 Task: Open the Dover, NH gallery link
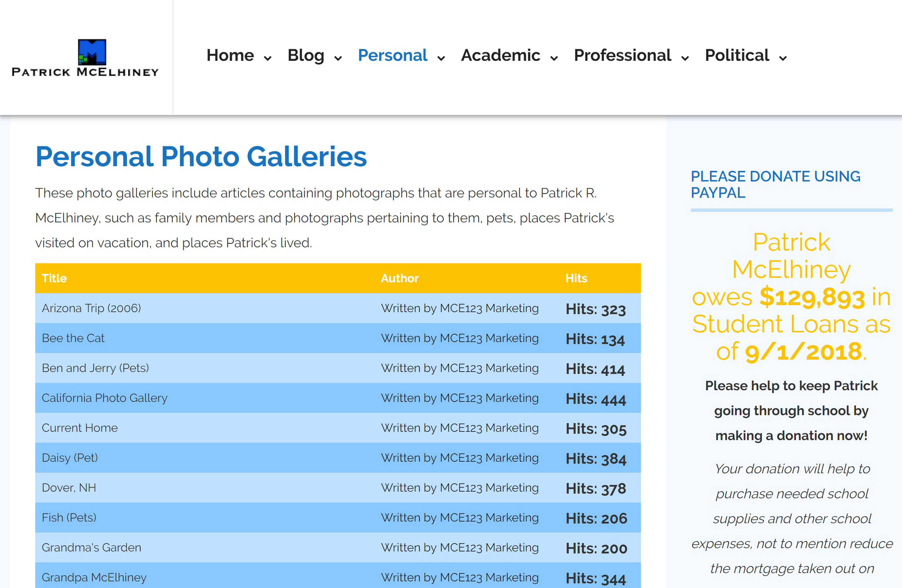coord(69,488)
